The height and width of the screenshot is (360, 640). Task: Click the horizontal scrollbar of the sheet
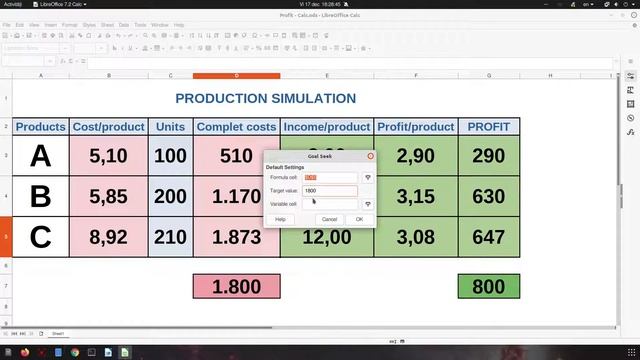point(137,327)
